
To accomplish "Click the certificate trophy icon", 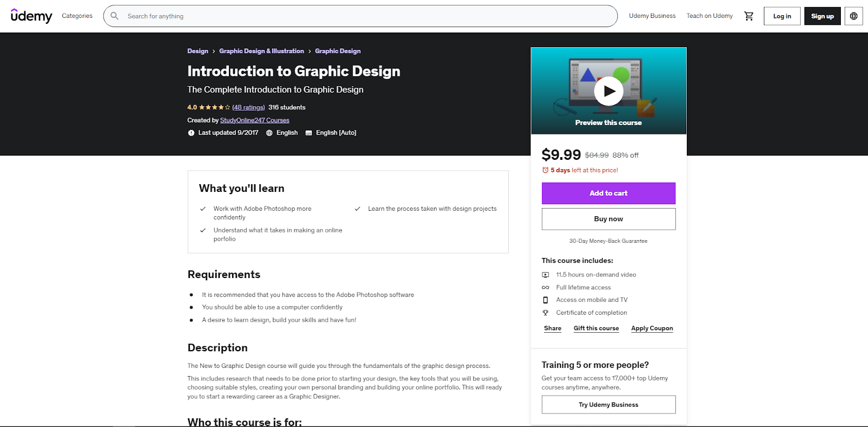I will point(545,313).
